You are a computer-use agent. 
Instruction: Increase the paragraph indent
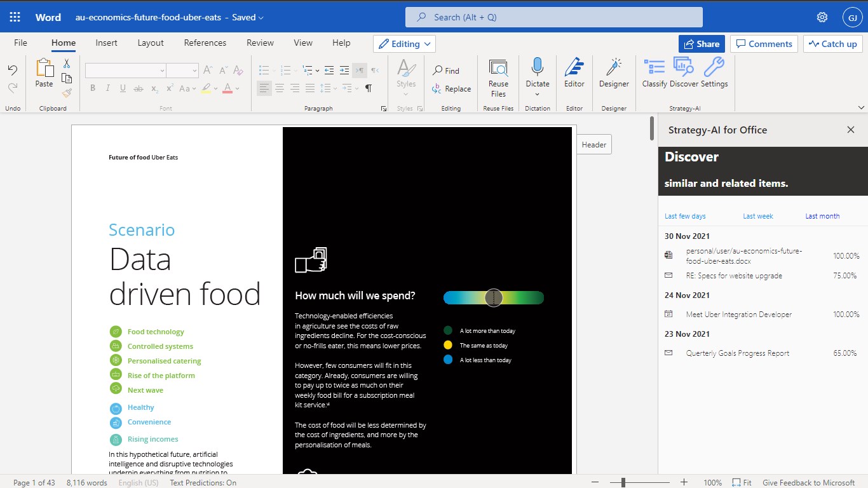(344, 70)
